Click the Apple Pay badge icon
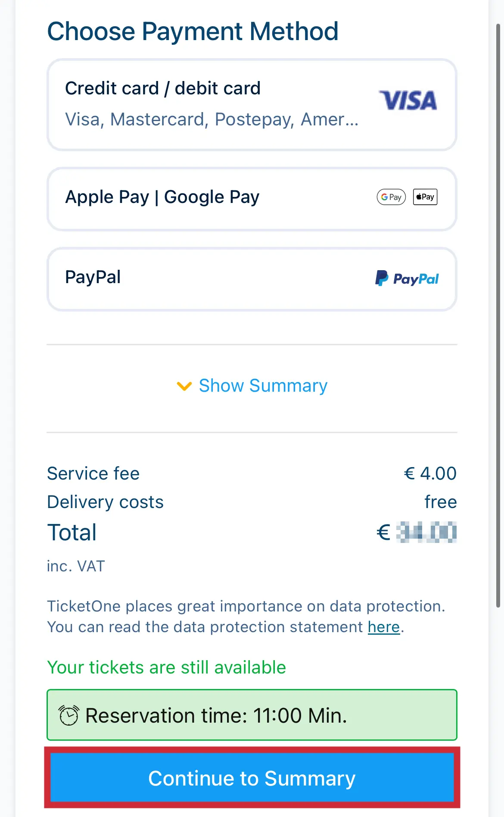 point(425,197)
